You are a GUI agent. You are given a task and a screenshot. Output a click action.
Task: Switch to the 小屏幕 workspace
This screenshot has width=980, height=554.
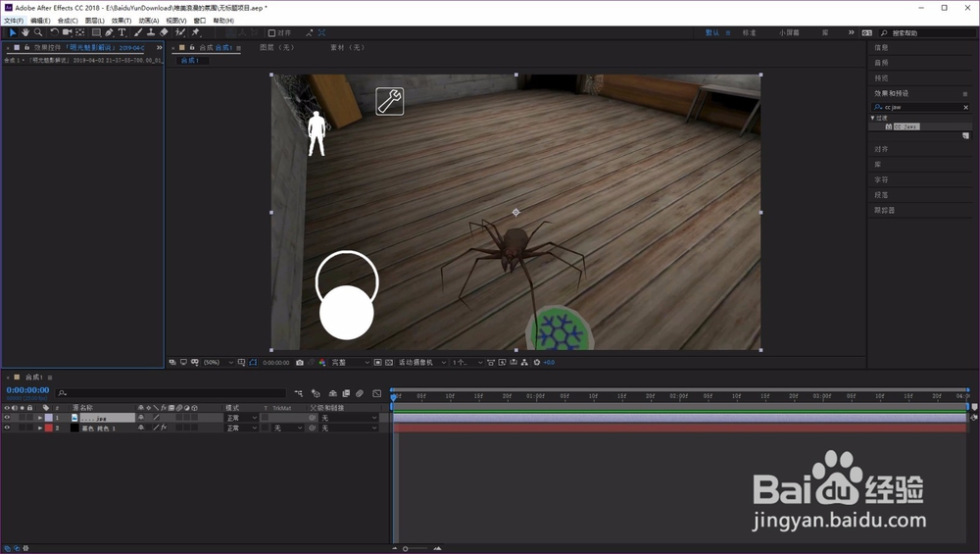(x=789, y=32)
